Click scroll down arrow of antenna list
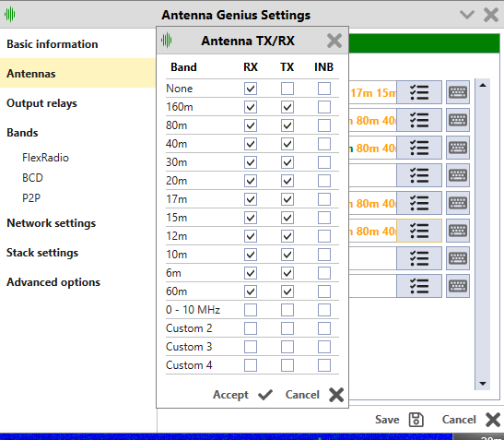The image size is (504, 440). [x=483, y=384]
